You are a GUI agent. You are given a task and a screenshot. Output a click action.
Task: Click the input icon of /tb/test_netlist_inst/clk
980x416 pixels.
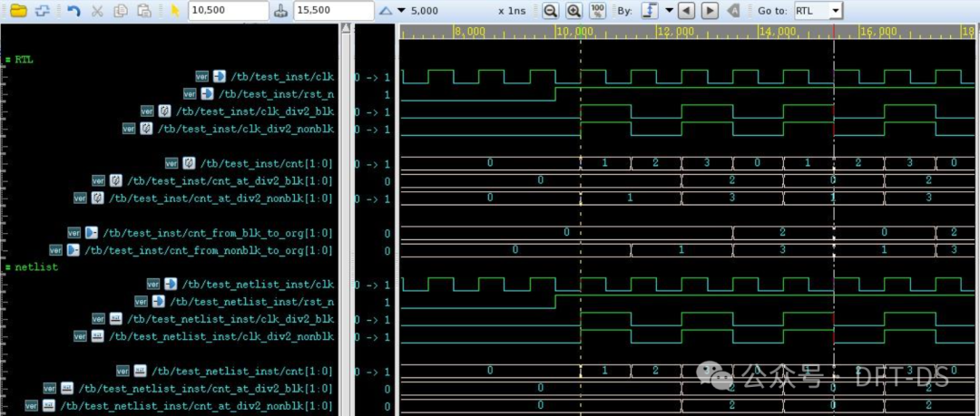171,285
